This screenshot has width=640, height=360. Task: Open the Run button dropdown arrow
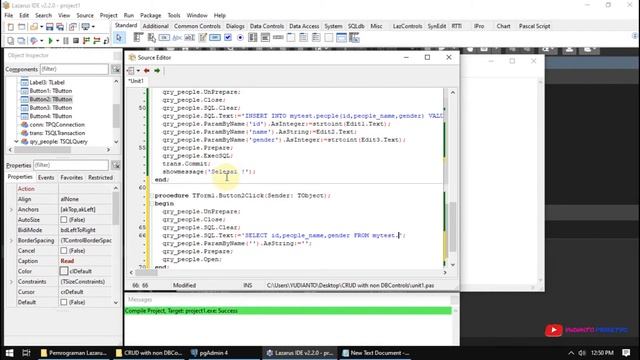(x=57, y=41)
